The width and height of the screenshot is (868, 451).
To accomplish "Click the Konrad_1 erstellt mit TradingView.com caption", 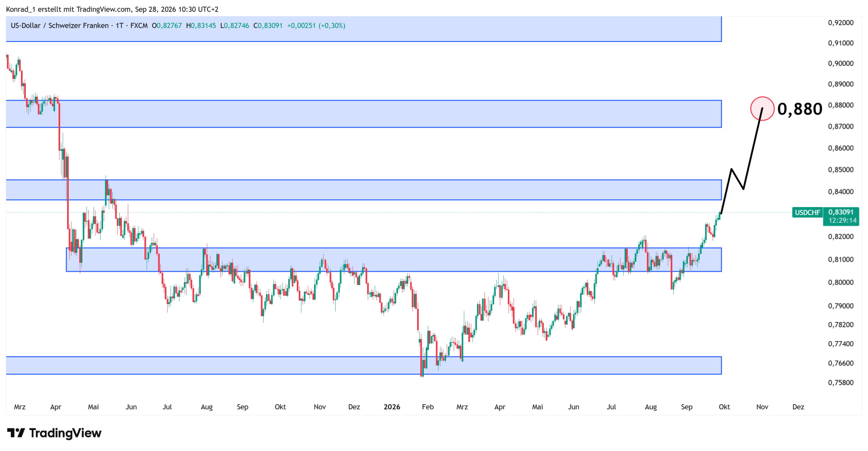I will click(x=68, y=9).
